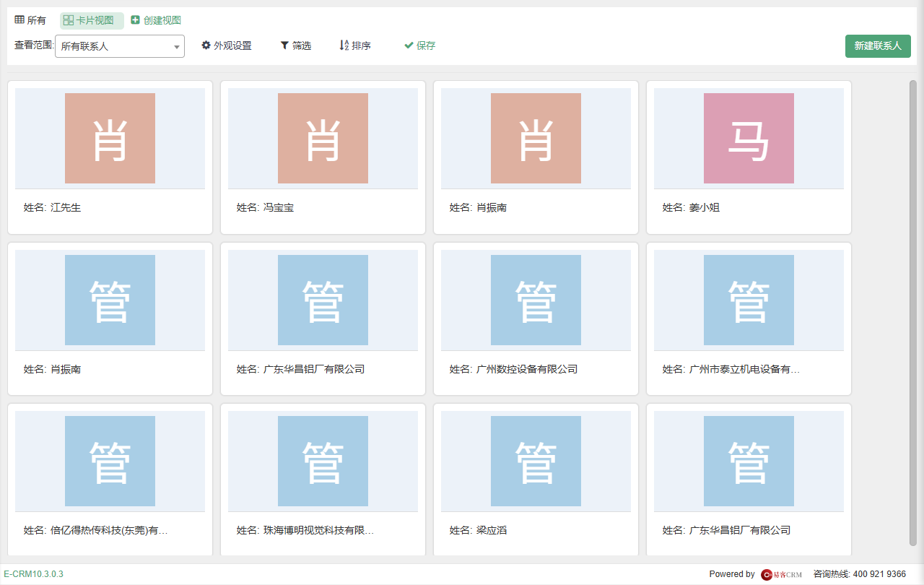This screenshot has height=585, width=924.
Task: Click the name 倍亿得热传科技(东莞)有…
Action: tap(109, 530)
